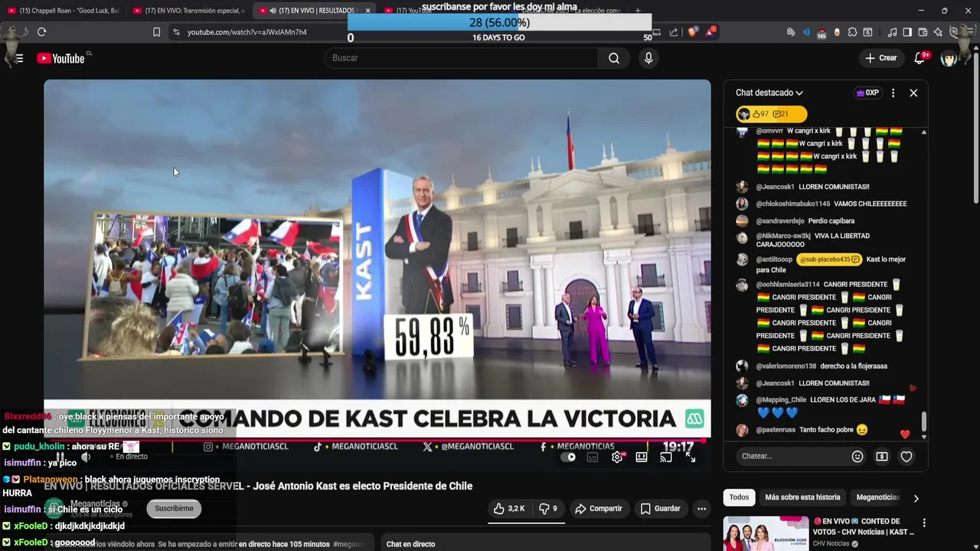This screenshot has height=551, width=980.
Task: Reload the page in the browser
Action: coord(41,32)
